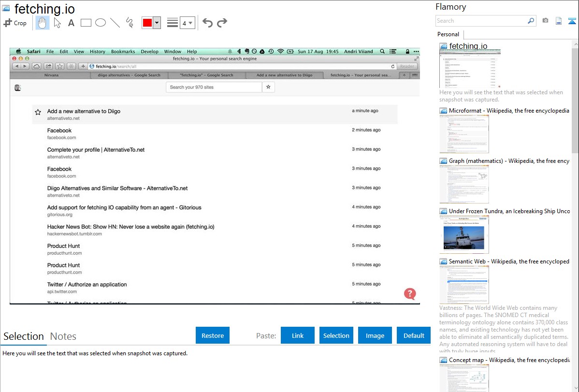579x392 pixels.
Task: Click the Paste Image button
Action: (375, 335)
